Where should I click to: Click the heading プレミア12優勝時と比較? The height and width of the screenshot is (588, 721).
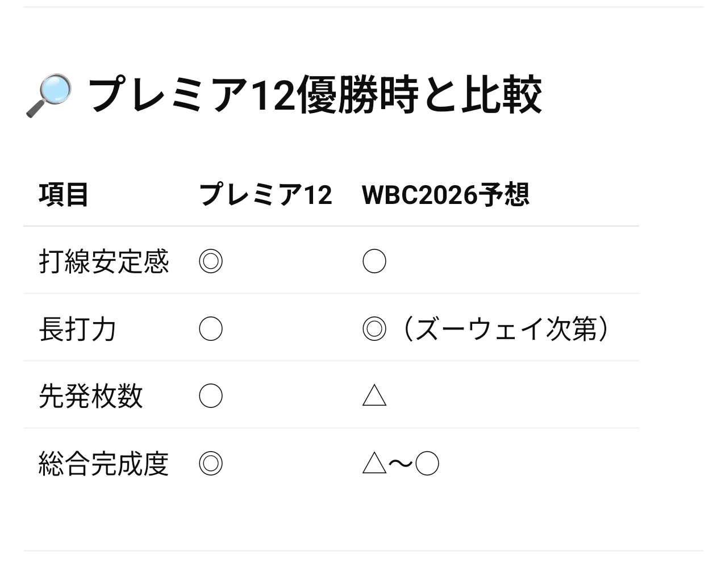(x=314, y=95)
